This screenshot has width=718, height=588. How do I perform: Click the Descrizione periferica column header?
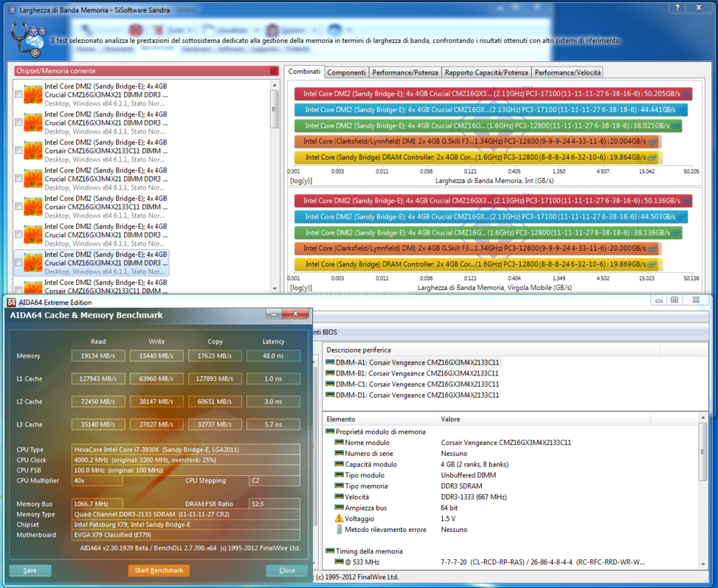pyautogui.click(x=492, y=350)
